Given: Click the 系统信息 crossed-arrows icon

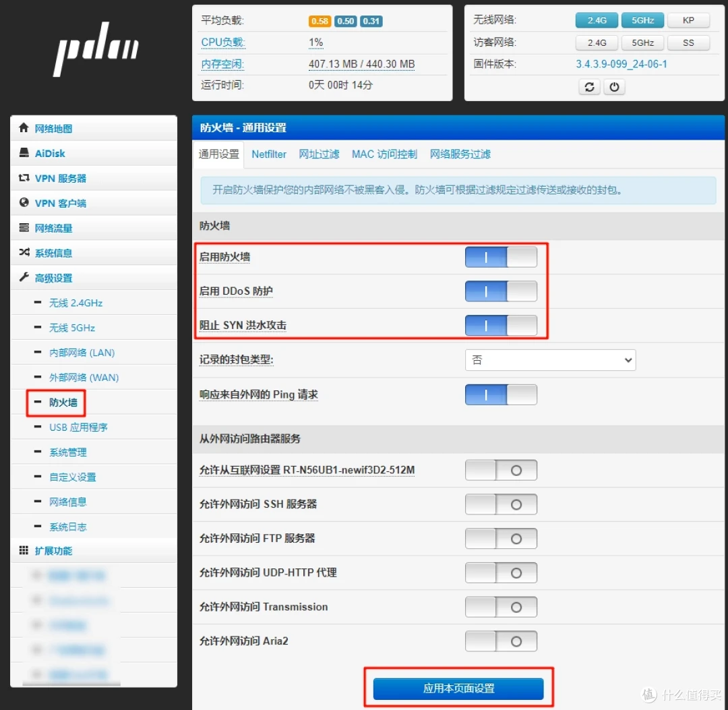Looking at the screenshot, I should 24,253.
